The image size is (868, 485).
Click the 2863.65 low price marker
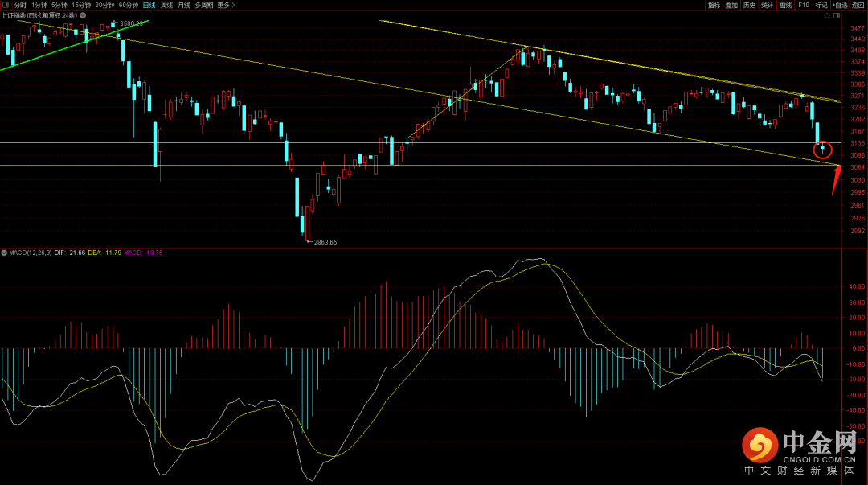(x=323, y=241)
